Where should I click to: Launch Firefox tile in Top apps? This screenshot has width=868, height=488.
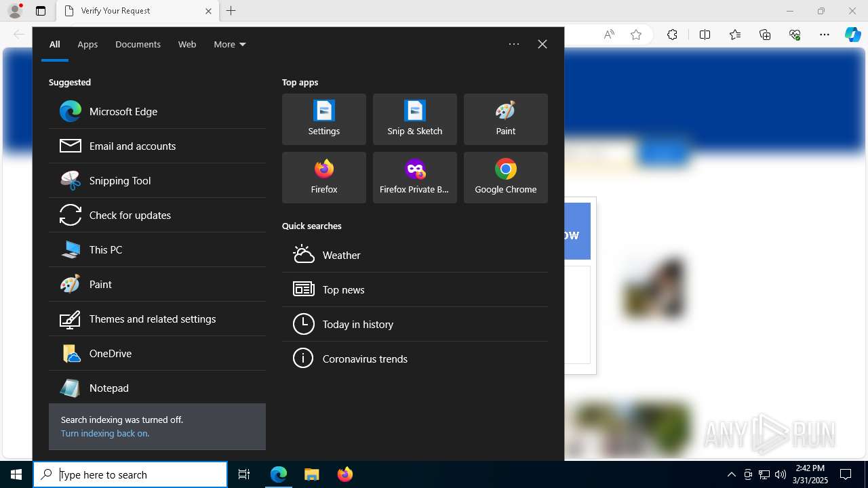click(324, 178)
